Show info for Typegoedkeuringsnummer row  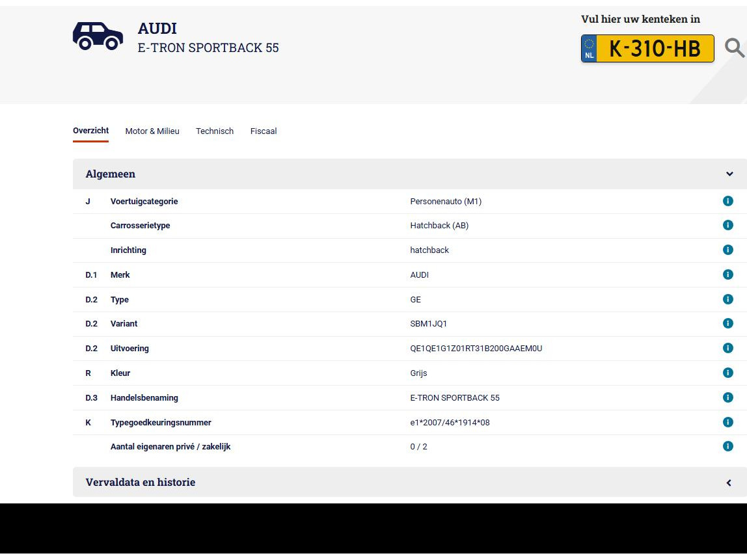[x=728, y=422]
